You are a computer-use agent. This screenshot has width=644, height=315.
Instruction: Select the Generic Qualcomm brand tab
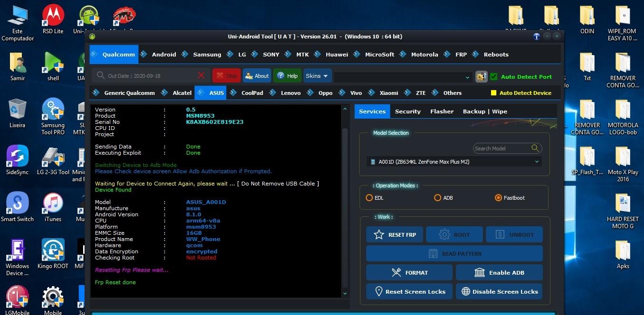click(129, 93)
